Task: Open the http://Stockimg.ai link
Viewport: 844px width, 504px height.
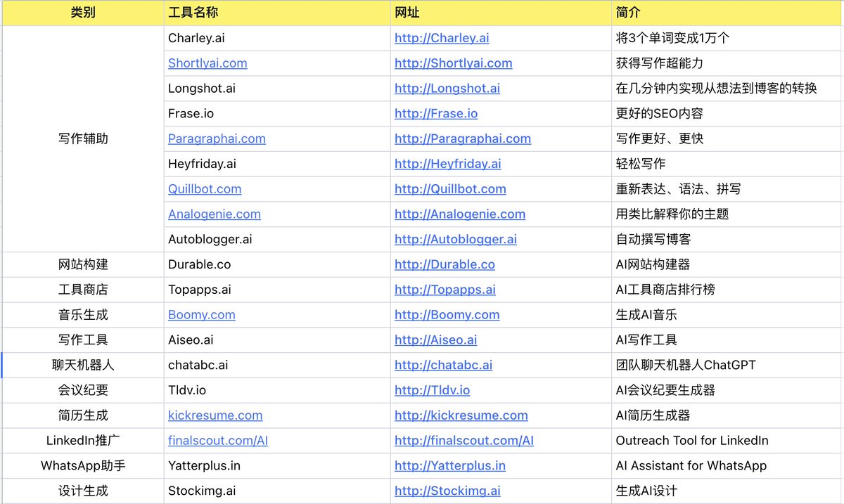Action: click(x=447, y=491)
